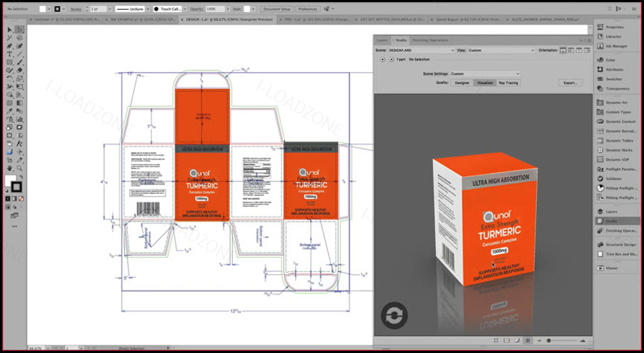
Task: Switch to the Qunol Bag.ai document tab
Action: [x=465, y=19]
